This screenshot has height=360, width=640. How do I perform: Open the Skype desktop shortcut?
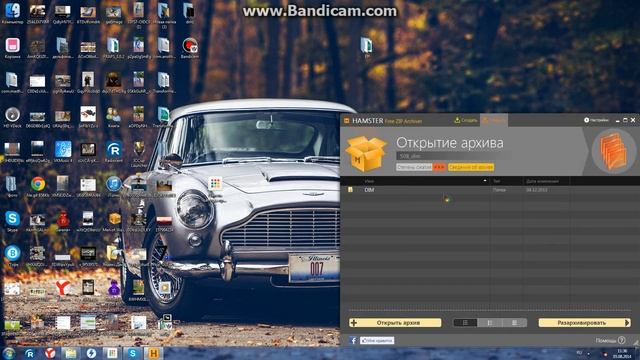[x=12, y=222]
